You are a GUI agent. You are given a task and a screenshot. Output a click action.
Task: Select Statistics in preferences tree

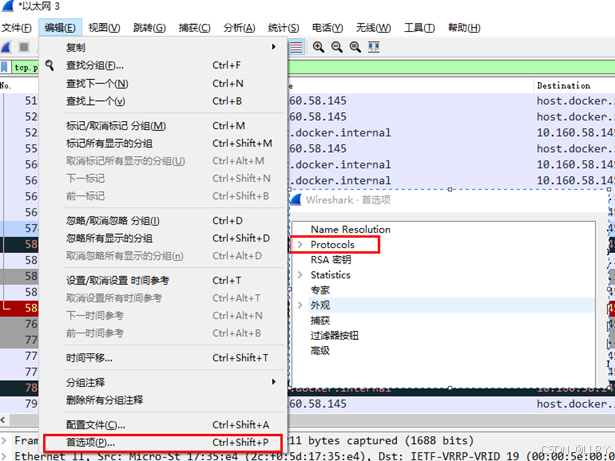click(x=330, y=275)
